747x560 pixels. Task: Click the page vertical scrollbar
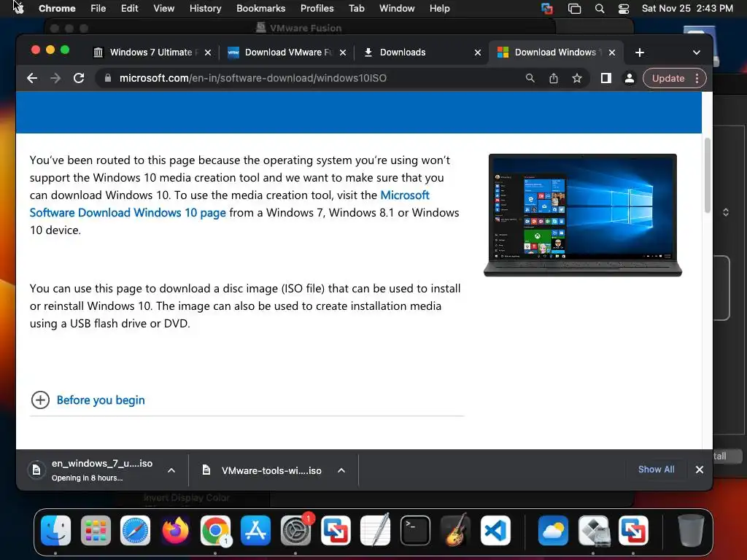tap(708, 175)
